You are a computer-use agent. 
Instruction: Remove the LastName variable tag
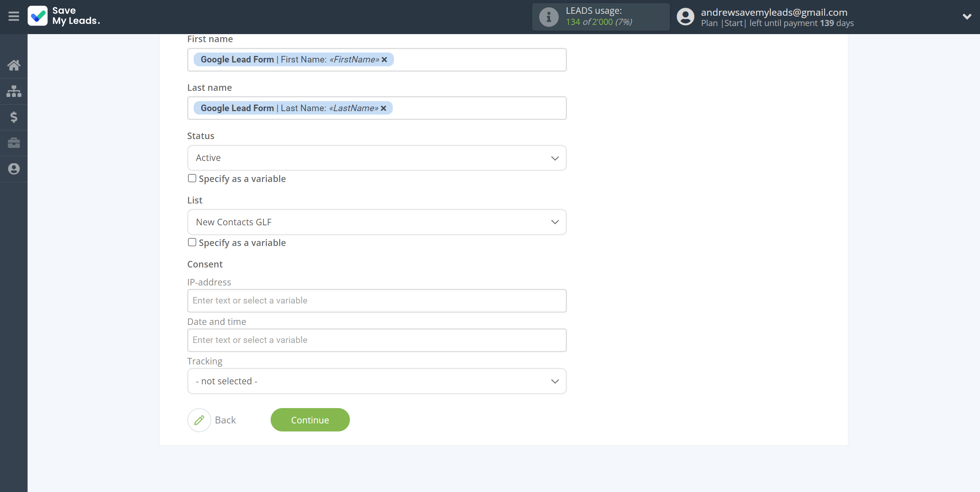384,108
